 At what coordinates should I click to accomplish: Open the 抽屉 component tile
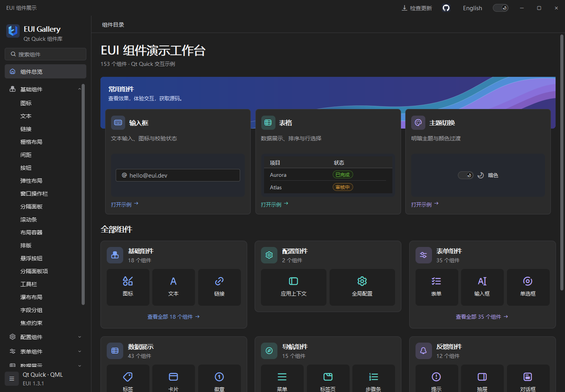click(482, 379)
